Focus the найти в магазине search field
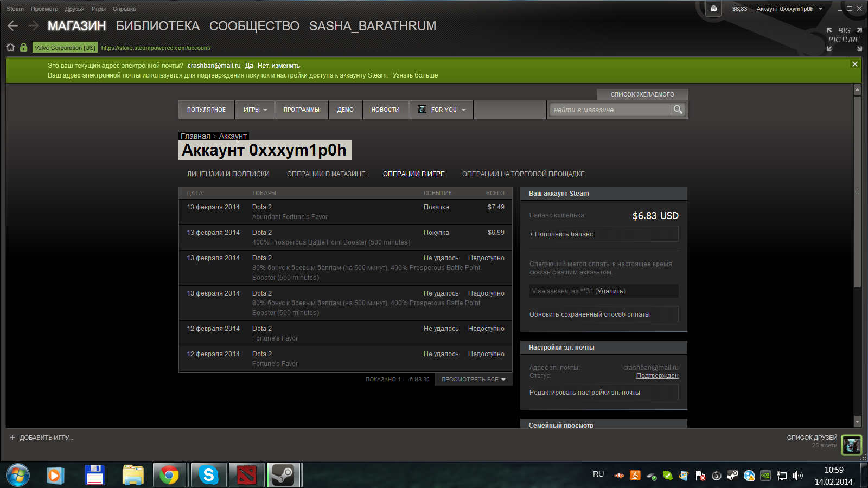 tap(610, 110)
